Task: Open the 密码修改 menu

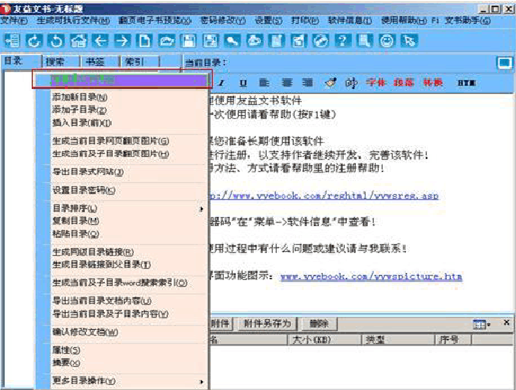Action: [223, 21]
